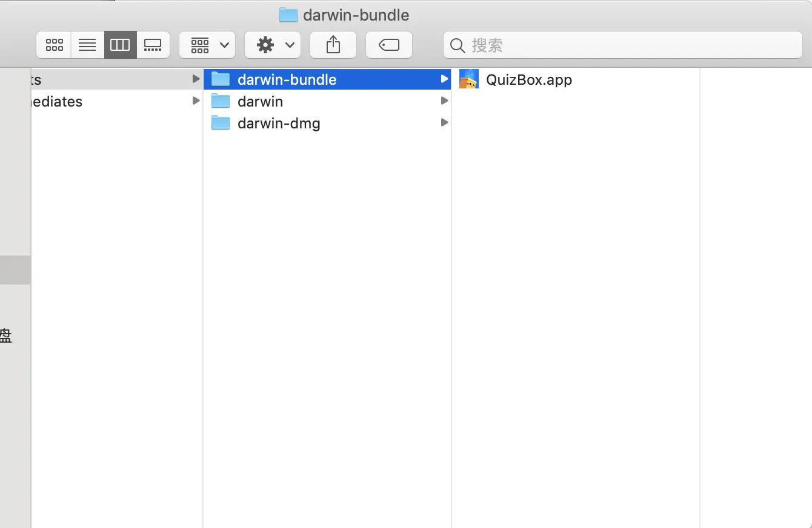Select the darwin-dmg folder
Screen dimensions: 812x528
[x=327, y=123]
